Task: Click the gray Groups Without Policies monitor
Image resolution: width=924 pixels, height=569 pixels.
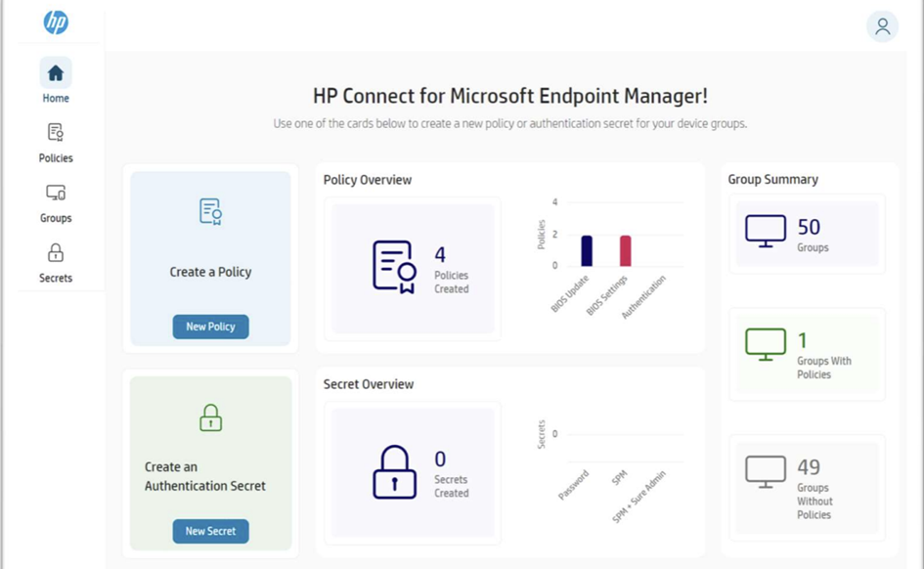Action: [x=766, y=471]
